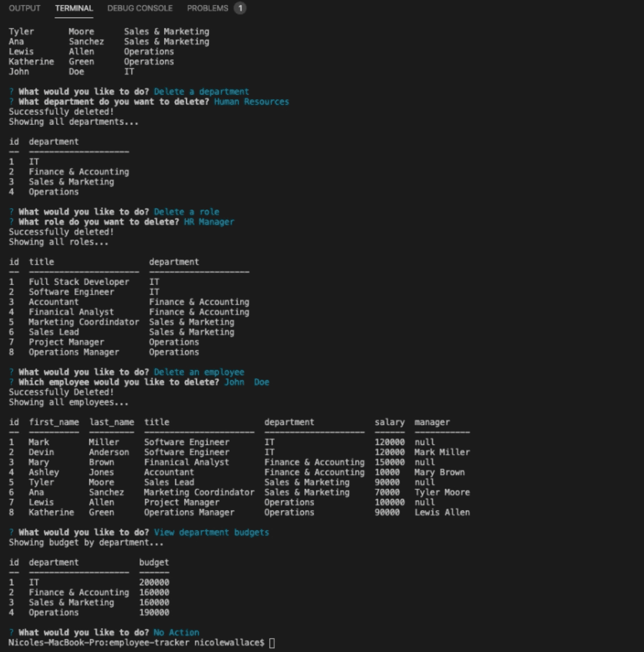
Task: Click the 'Full Stack Developer' role title
Action: [x=79, y=282]
